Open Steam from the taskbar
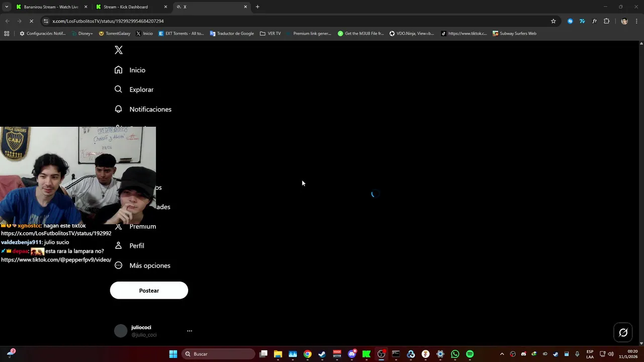 coord(322,354)
